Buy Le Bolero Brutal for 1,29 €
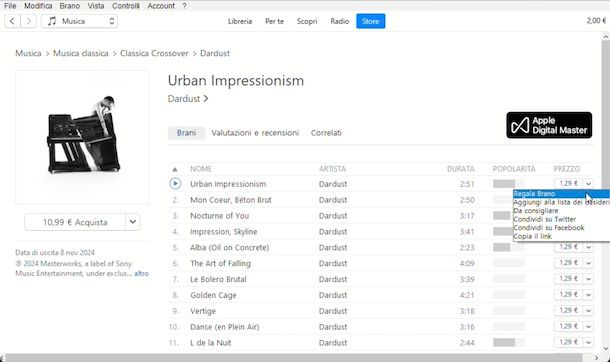Screen dimensions: 610x362 (x=568, y=279)
